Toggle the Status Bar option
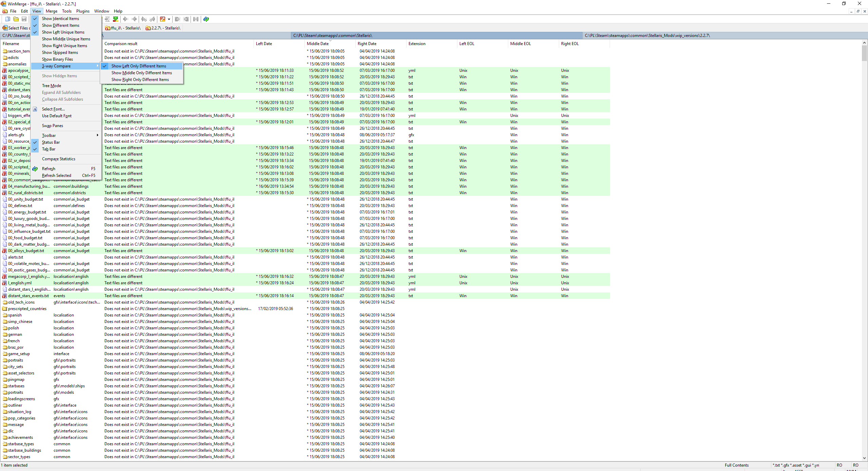868x471 pixels. click(51, 142)
